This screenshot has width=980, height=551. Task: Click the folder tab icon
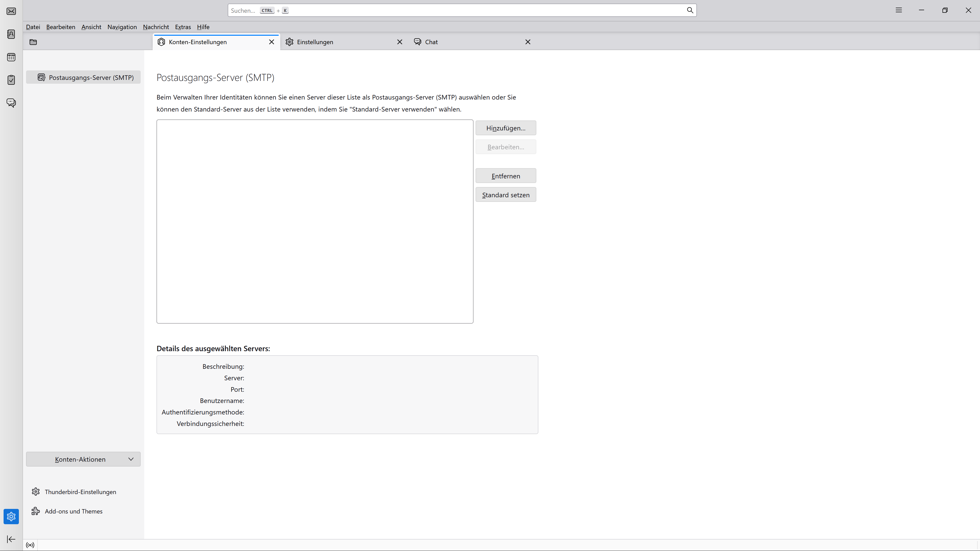33,42
